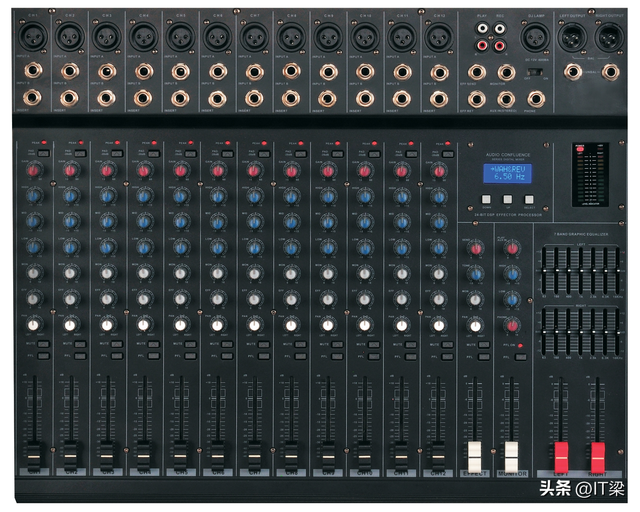This screenshot has width=640, height=512.
Task: Click the red PLAY/AUX IN level knob
Action: 512,248
